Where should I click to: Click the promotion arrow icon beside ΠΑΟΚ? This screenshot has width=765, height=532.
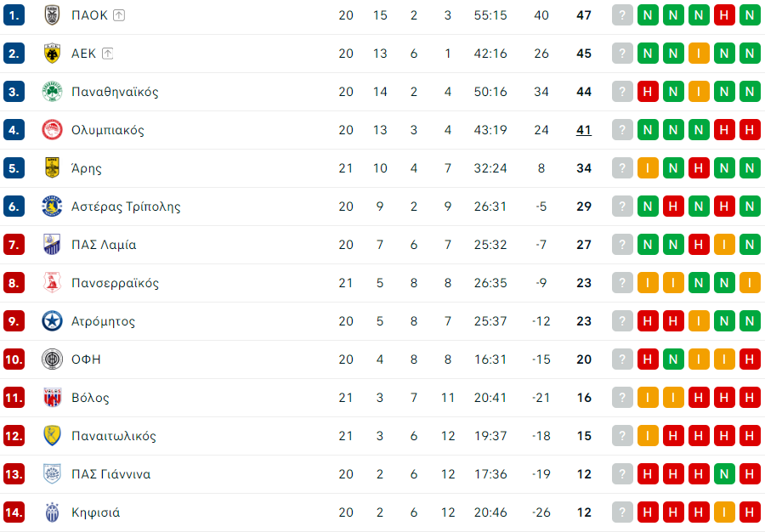(119, 15)
